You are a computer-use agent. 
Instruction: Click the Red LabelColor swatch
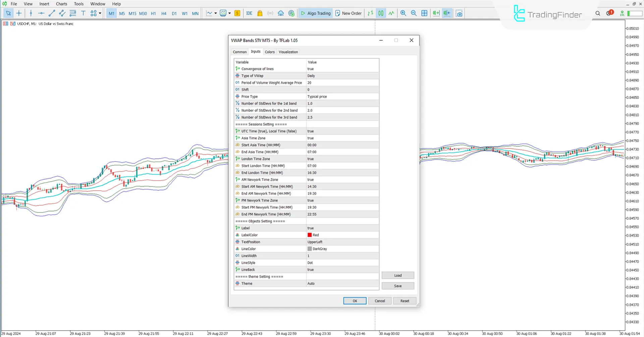click(310, 235)
